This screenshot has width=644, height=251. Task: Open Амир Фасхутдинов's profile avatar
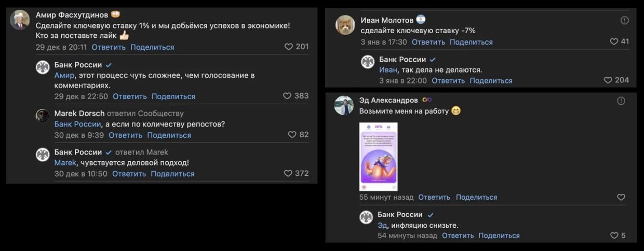point(20,20)
